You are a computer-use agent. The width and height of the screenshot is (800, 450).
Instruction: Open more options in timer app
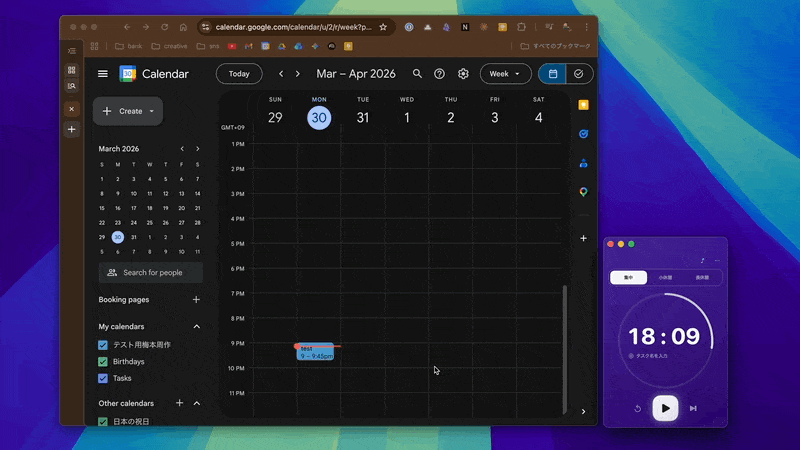717,261
